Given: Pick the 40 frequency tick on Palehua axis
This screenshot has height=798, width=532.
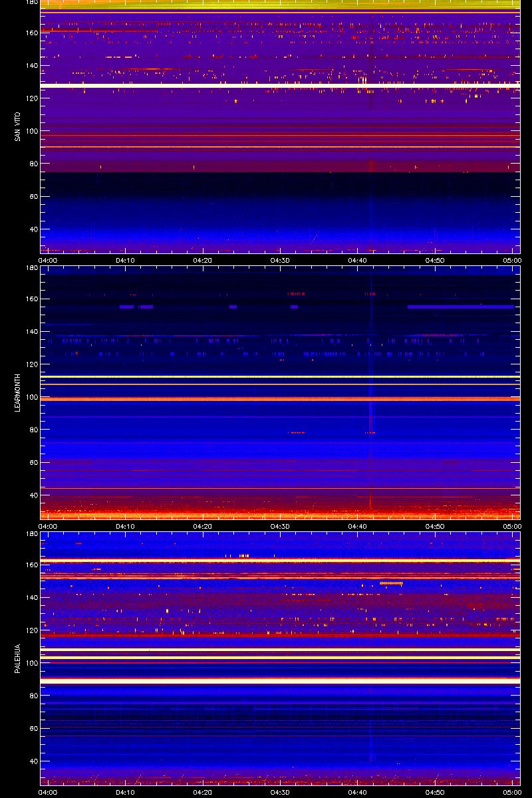Looking at the screenshot, I should (x=33, y=761).
